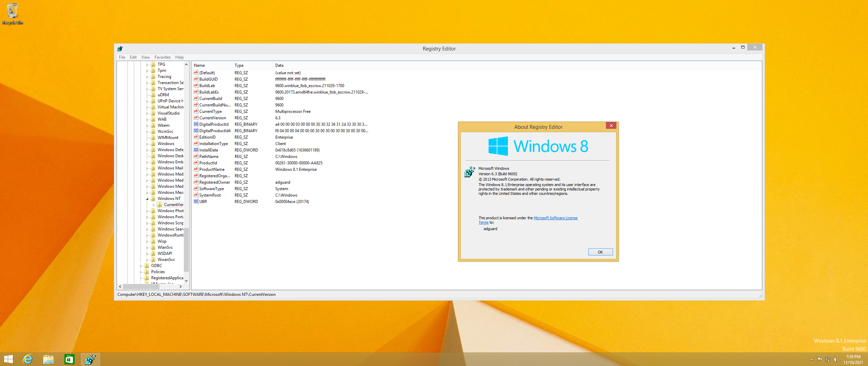Viewport: 868px width, 366px height.
Task: Open the Edit menu
Action: pos(133,57)
